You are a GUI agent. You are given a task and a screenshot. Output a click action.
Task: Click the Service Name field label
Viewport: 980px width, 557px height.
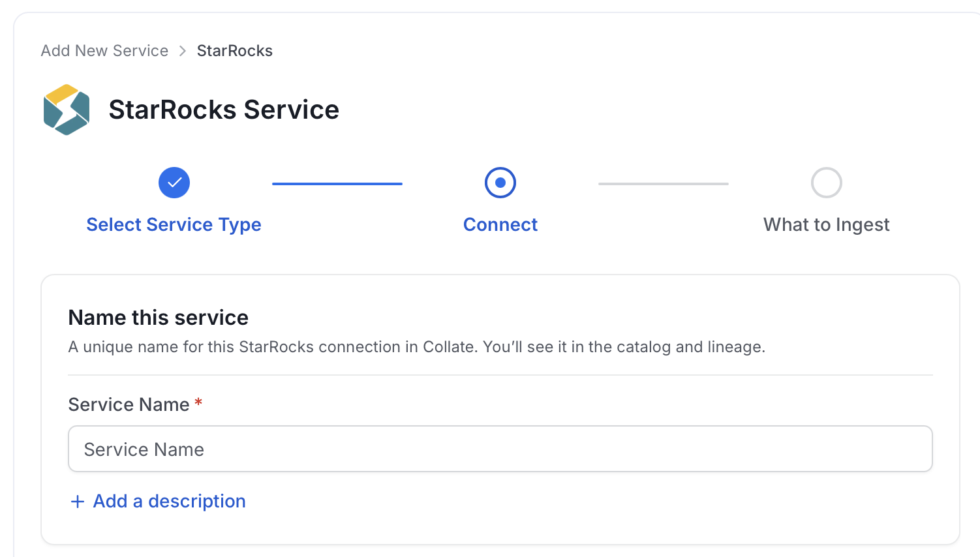click(x=129, y=404)
